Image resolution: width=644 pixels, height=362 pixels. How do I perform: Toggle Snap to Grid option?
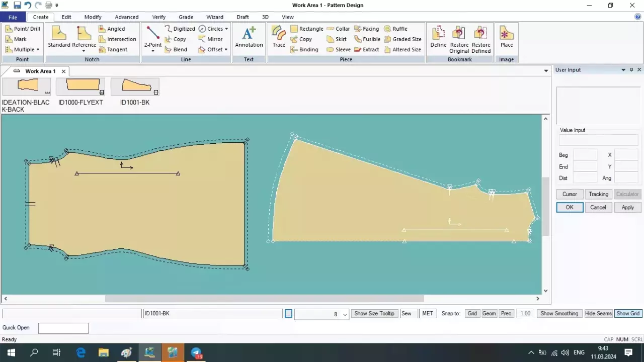tap(472, 314)
